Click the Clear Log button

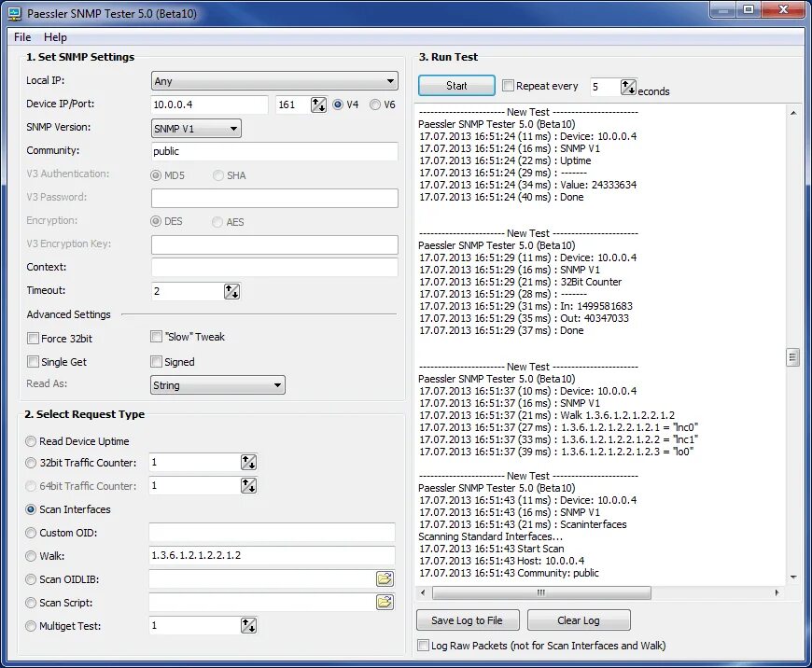(x=579, y=620)
